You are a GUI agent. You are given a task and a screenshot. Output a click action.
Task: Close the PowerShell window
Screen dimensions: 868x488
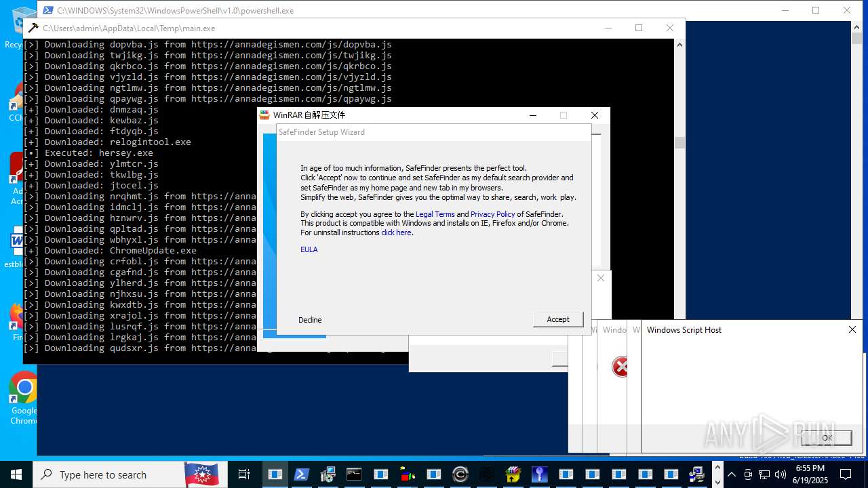(x=847, y=10)
